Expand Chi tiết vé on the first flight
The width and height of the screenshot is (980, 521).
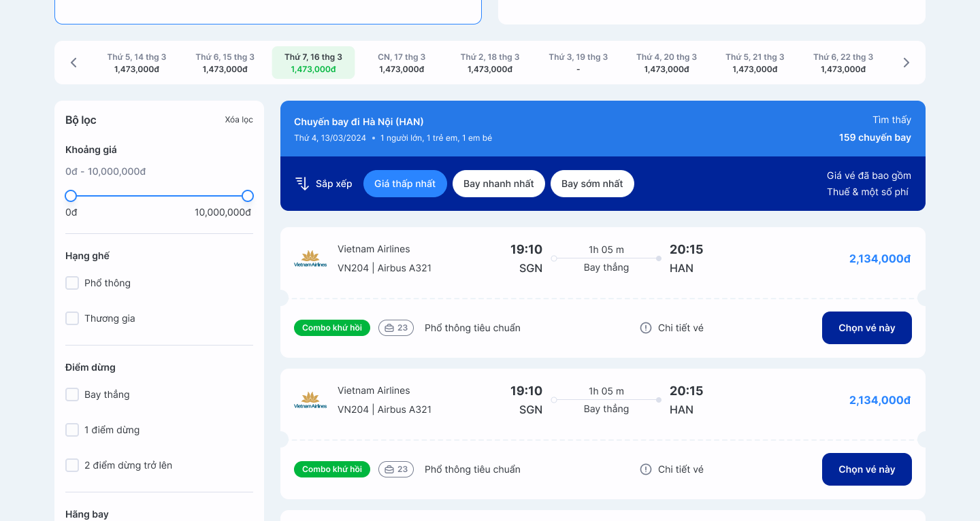point(680,327)
